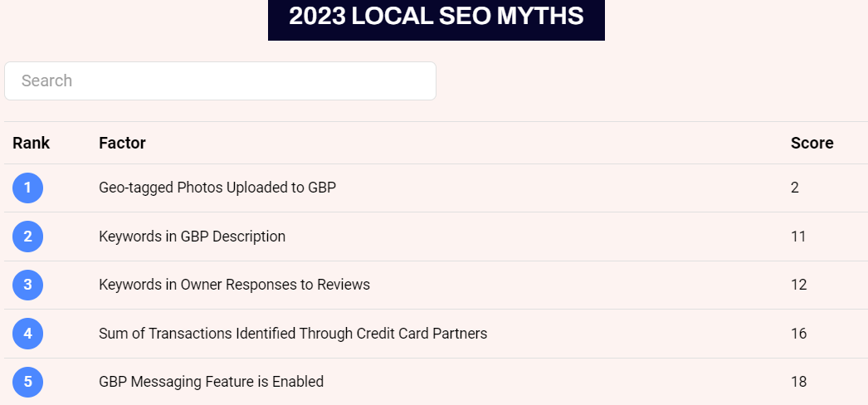Click the score value 12
Image resolution: width=868 pixels, height=405 pixels.
[x=798, y=285]
